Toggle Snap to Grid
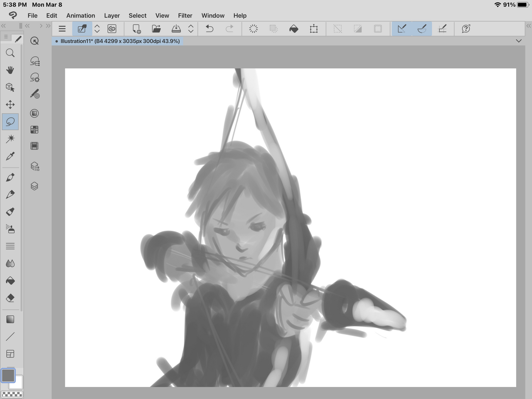 click(443, 29)
